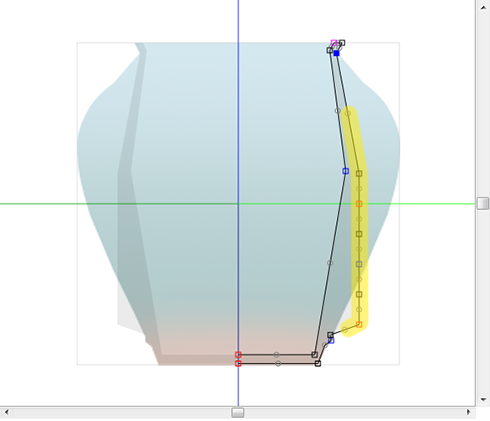
Task: Click the vertical scrollbar thumb
Action: (483, 203)
